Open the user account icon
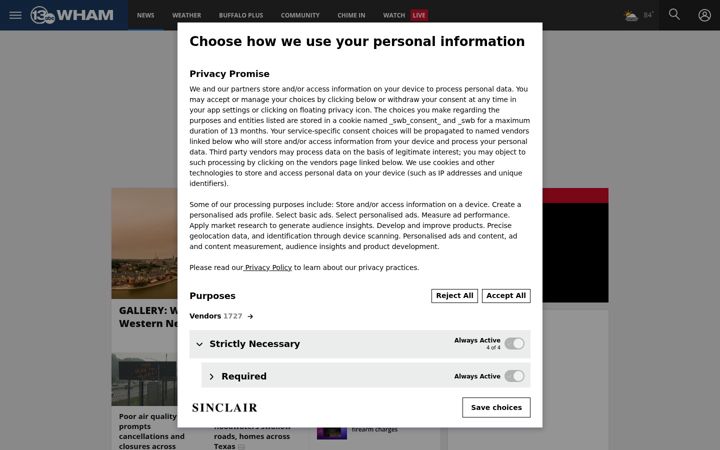 pyautogui.click(x=704, y=15)
